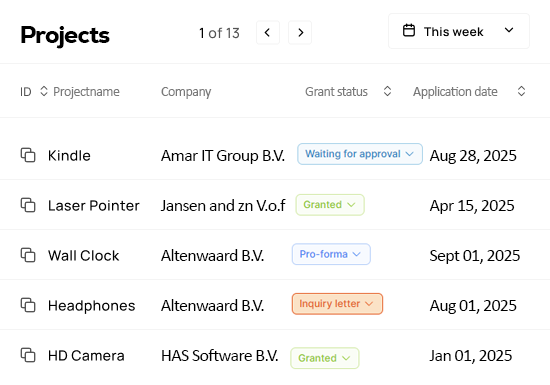This screenshot has height=385, width=550.
Task: Open Granted status dropdown for HD Camera
Action: [325, 358]
